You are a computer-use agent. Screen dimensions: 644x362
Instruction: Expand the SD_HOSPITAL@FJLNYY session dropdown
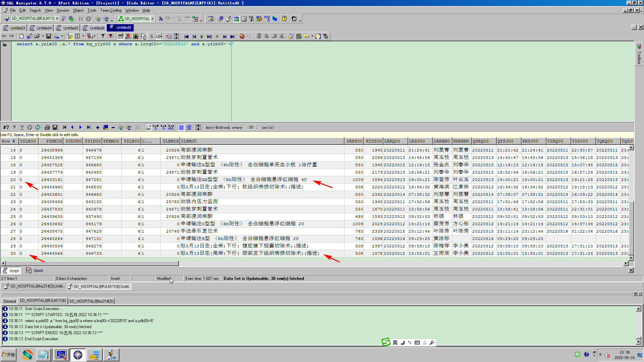57,19
